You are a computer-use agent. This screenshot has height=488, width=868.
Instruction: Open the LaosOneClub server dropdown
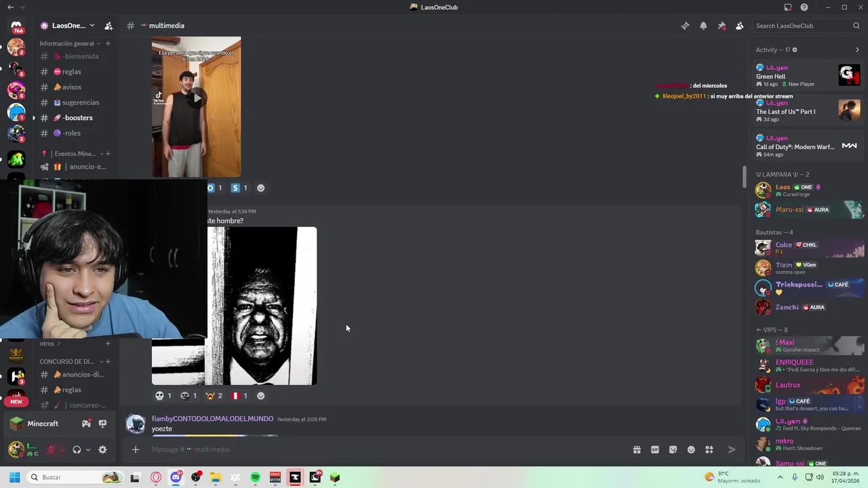point(68,26)
